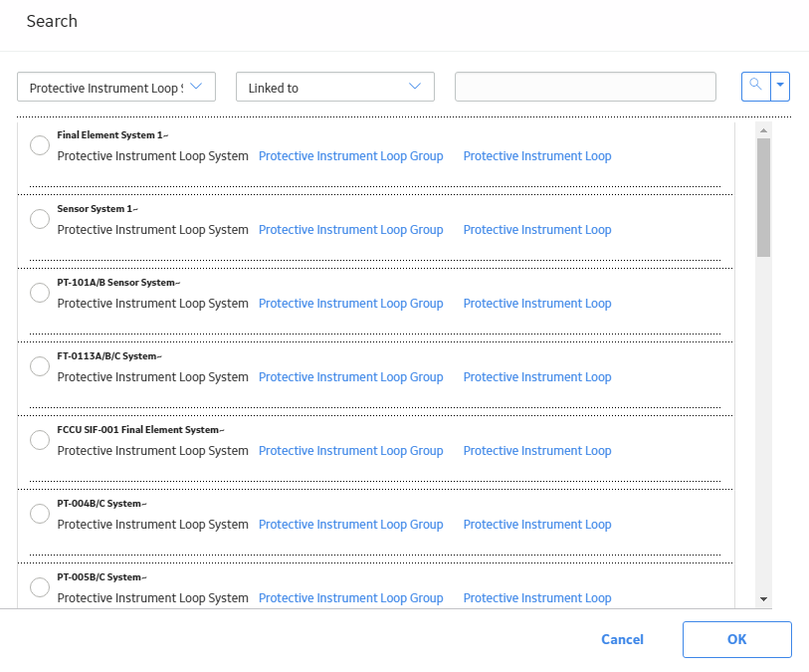Click the empty search text field
The width and height of the screenshot is (809, 672).
coord(585,87)
